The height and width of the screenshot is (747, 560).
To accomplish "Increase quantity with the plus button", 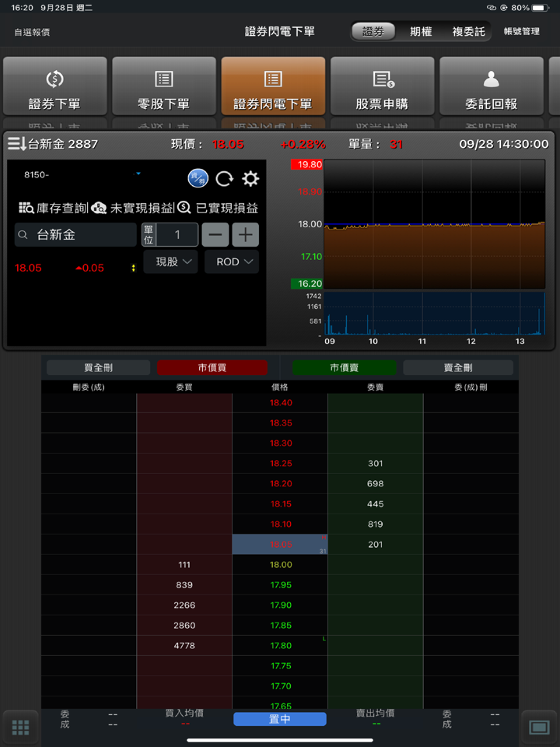I will [246, 235].
